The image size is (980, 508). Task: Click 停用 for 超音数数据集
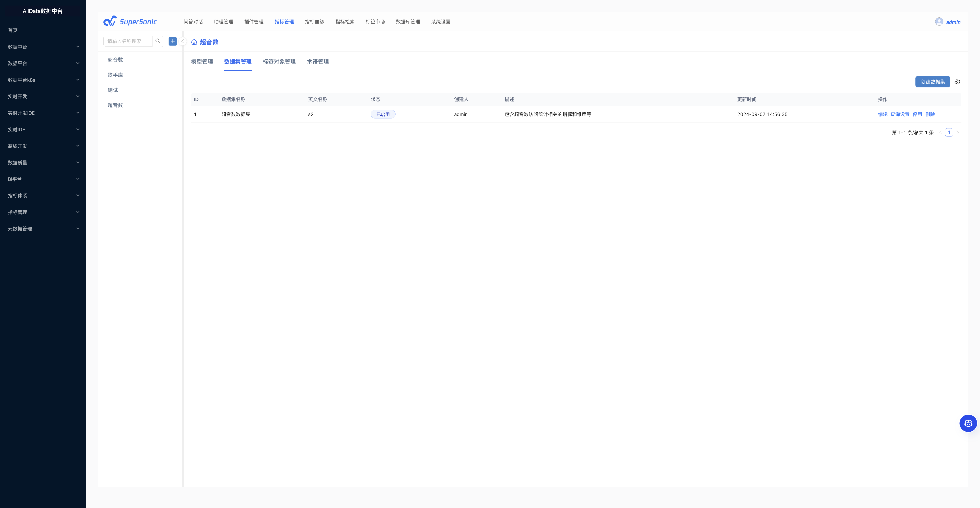tap(917, 114)
